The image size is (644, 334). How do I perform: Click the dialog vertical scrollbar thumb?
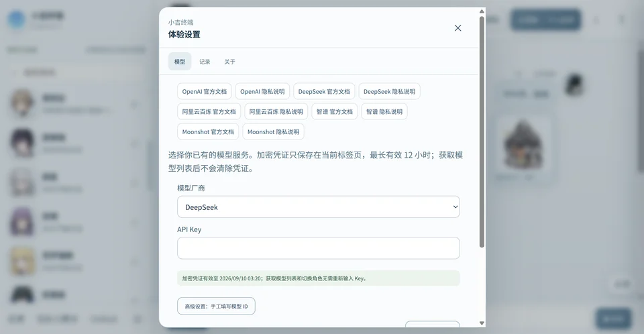[482, 131]
